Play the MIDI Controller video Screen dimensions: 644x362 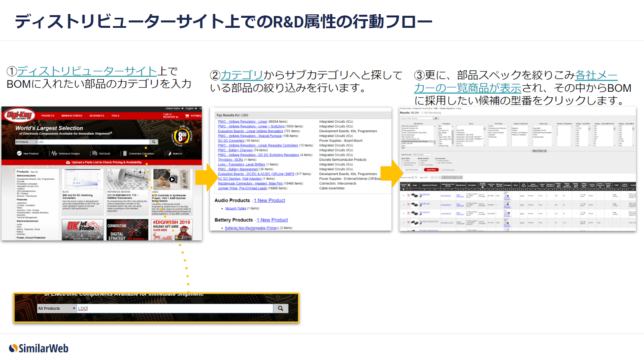pos(172,179)
